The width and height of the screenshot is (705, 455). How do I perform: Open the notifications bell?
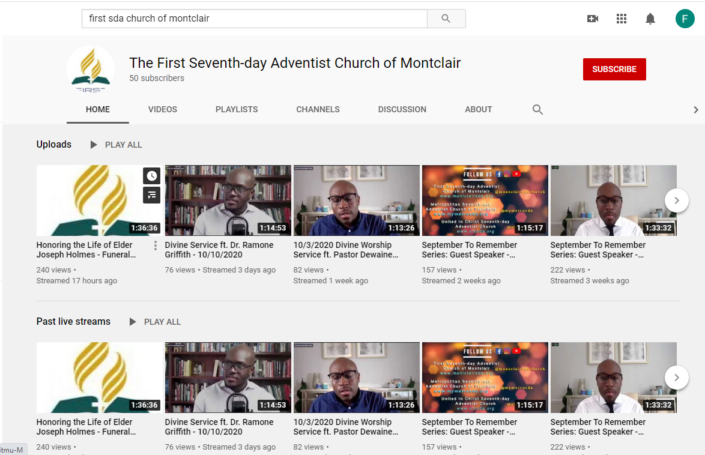tap(650, 19)
